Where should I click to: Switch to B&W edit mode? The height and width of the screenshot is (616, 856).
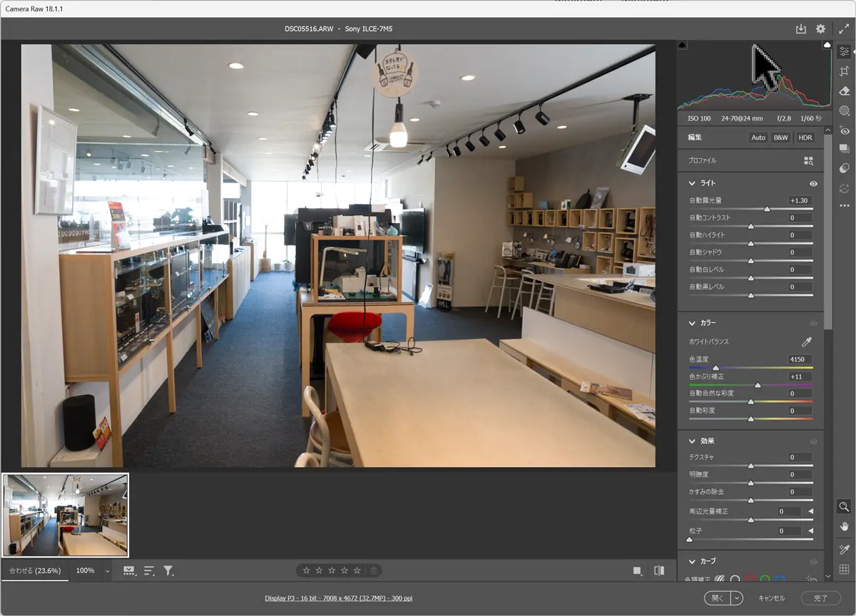[x=781, y=138]
